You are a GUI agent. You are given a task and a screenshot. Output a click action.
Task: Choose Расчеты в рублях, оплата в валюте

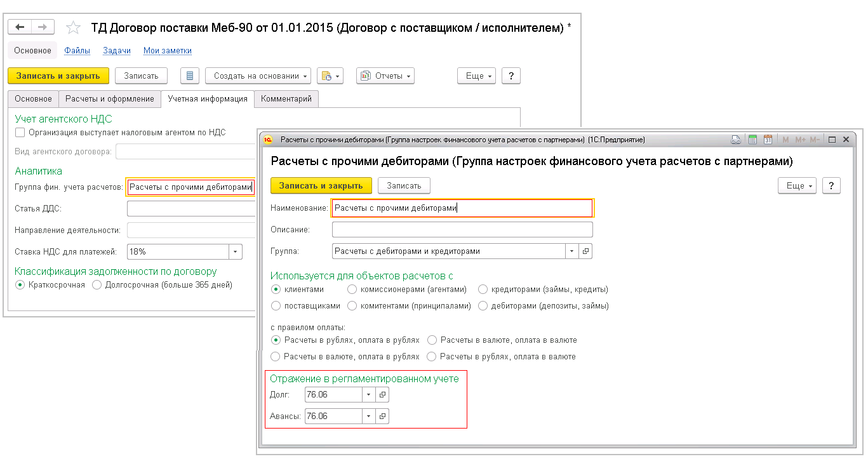coord(432,357)
